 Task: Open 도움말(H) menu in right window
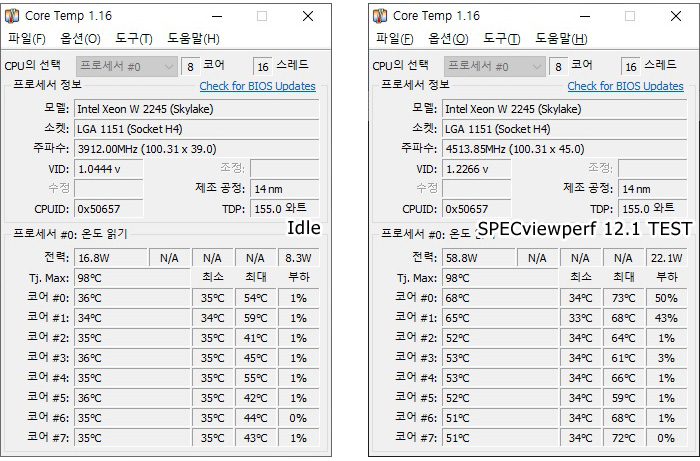(561, 39)
